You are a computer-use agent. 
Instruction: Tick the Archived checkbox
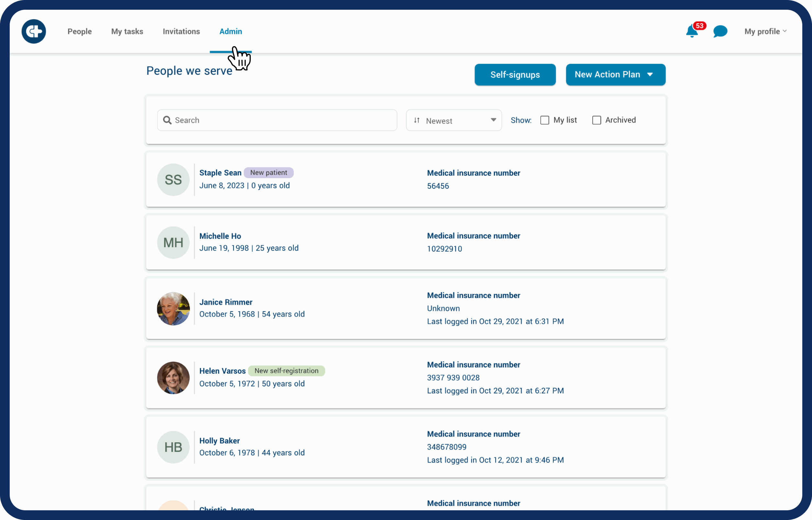596,120
